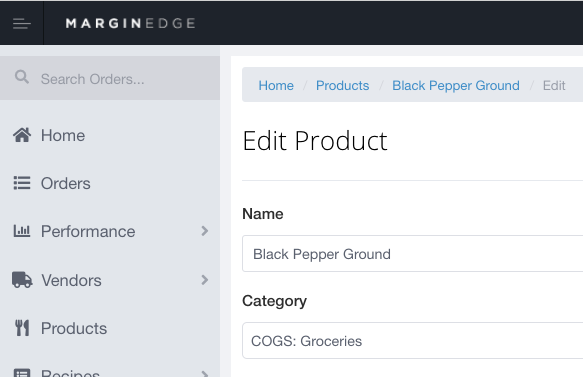
Task: Click the Home house icon in sidebar
Action: click(x=22, y=135)
